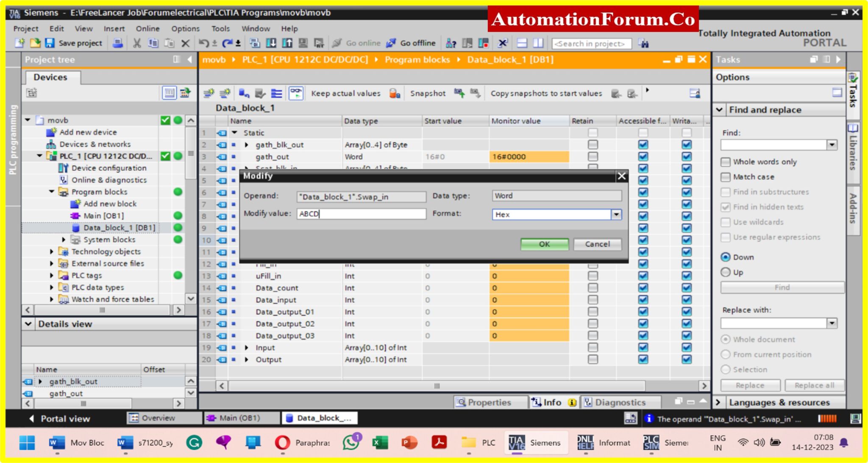Image resolution: width=868 pixels, height=463 pixels.
Task: Collapse the Find and replace section
Action: (x=719, y=110)
